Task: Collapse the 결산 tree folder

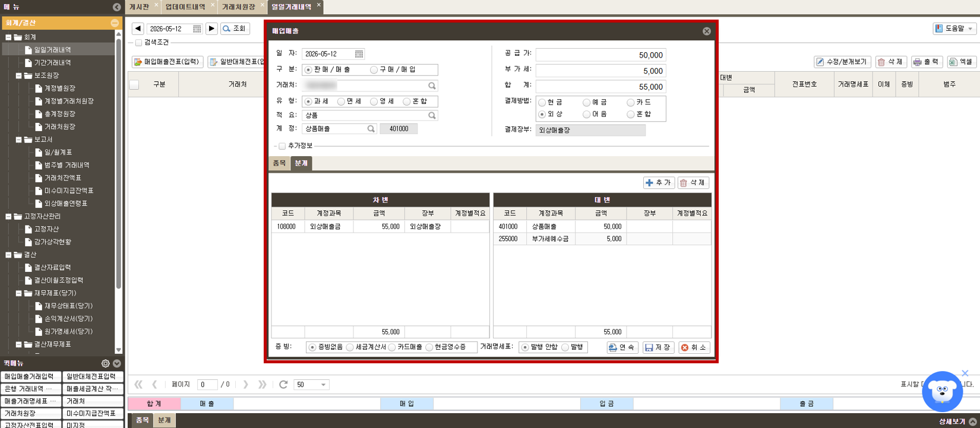Action: [8, 255]
